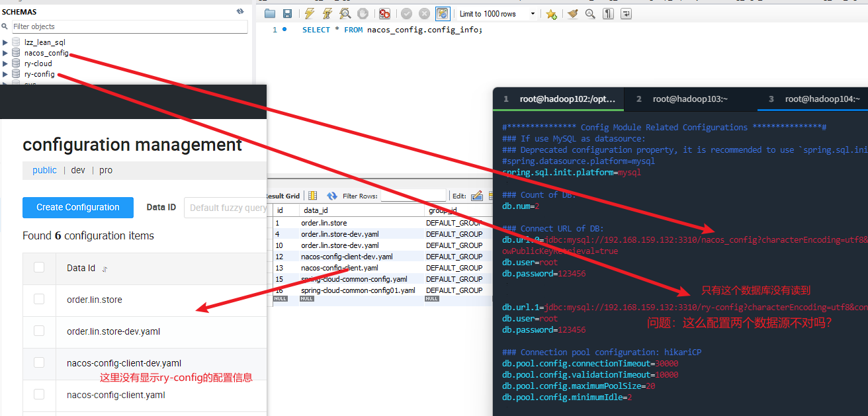The height and width of the screenshot is (416, 868).
Task: Switch to dev namespace tab
Action: (78, 170)
